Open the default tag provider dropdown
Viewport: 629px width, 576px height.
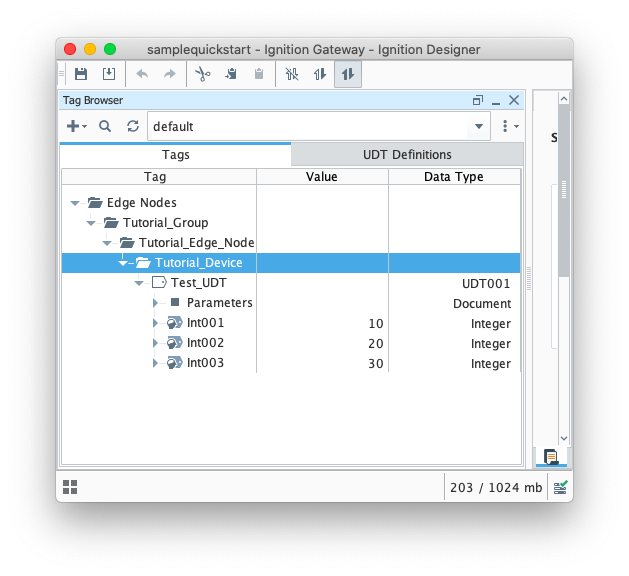coord(479,126)
